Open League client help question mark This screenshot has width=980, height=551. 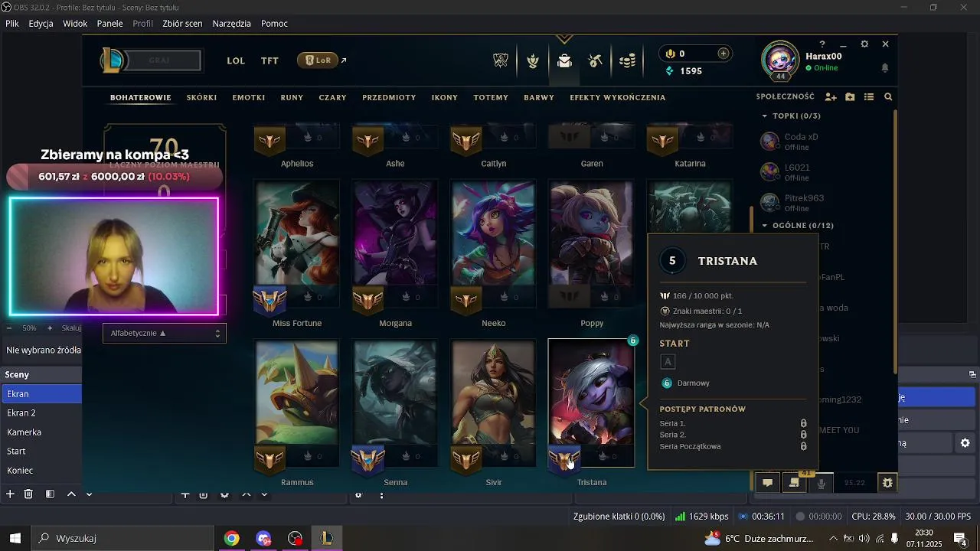(822, 44)
